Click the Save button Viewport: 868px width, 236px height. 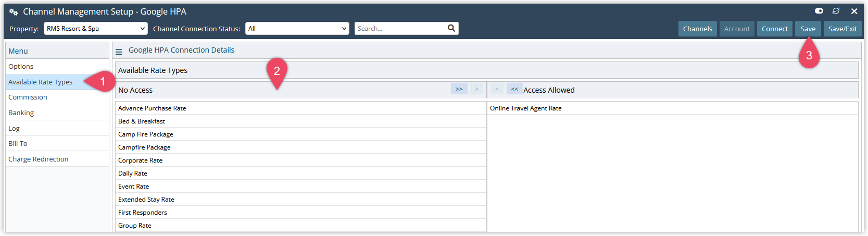[x=808, y=29]
